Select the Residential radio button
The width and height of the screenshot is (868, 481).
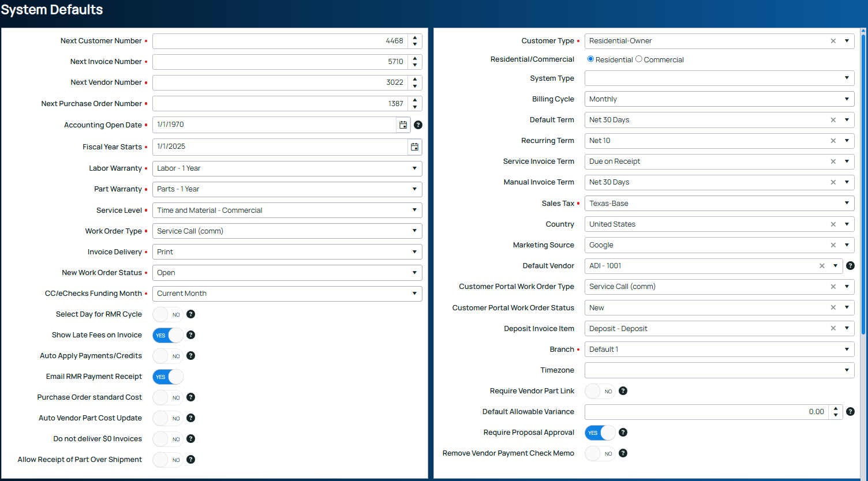(590, 59)
